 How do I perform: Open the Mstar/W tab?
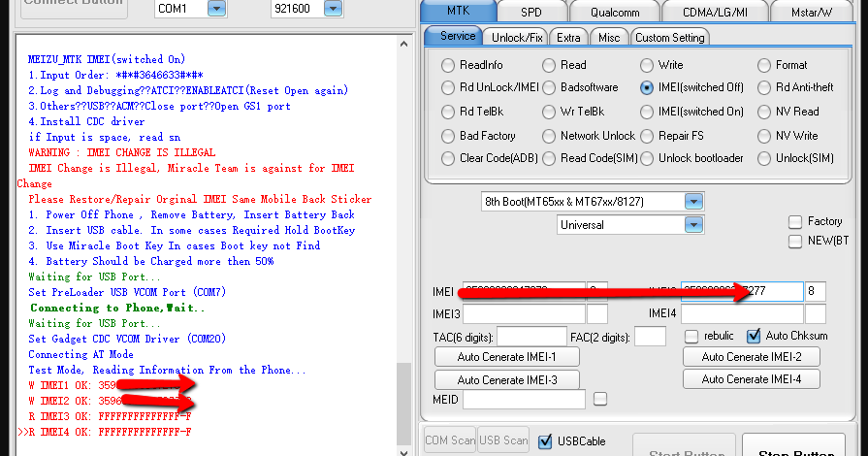pyautogui.click(x=812, y=12)
